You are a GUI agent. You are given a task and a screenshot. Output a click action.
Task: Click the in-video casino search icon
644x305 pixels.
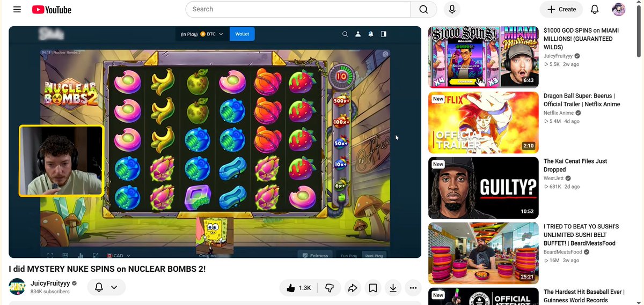point(345,34)
